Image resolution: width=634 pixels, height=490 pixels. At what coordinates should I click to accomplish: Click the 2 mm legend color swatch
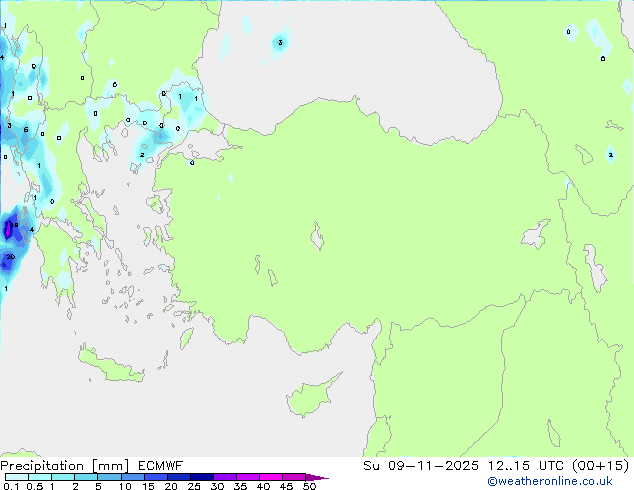(86, 477)
